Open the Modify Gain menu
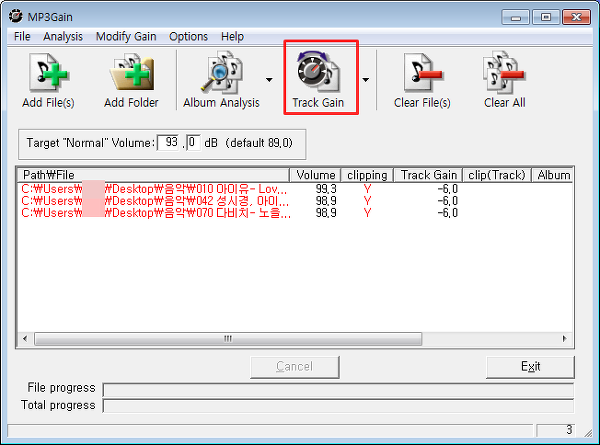Screen dimensions: 600x445 (x=126, y=36)
